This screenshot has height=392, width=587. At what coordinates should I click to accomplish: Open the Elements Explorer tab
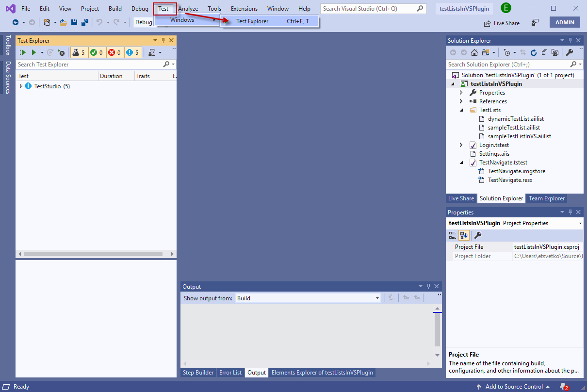point(322,373)
